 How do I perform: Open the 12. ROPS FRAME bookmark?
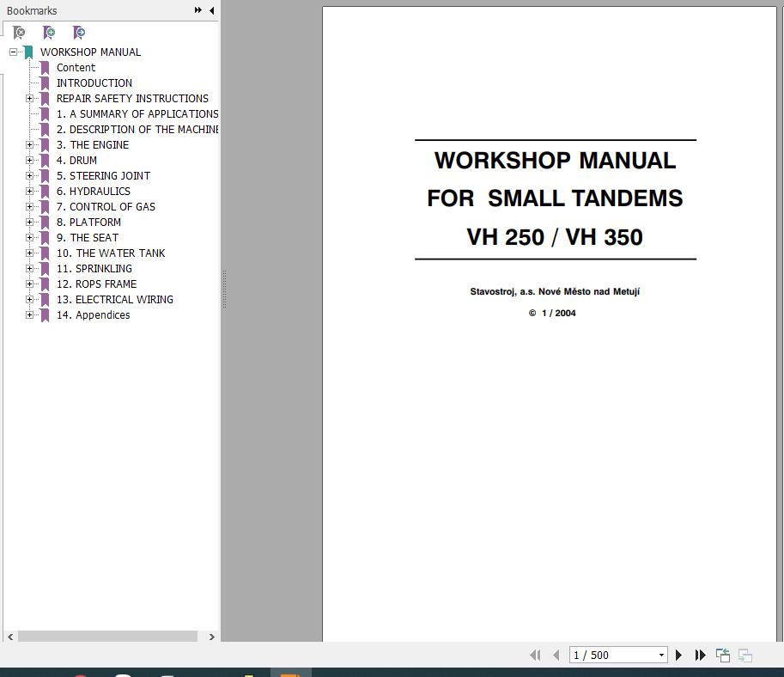point(96,284)
